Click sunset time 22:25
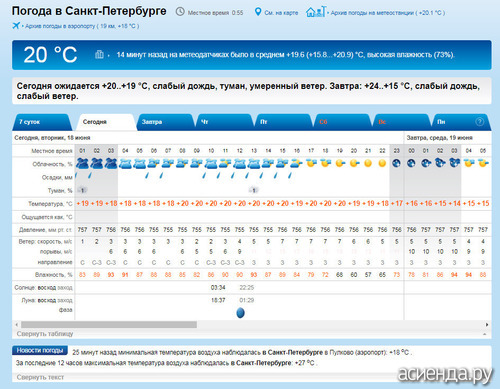Screen dimensions: 500x389 (x=247, y=287)
